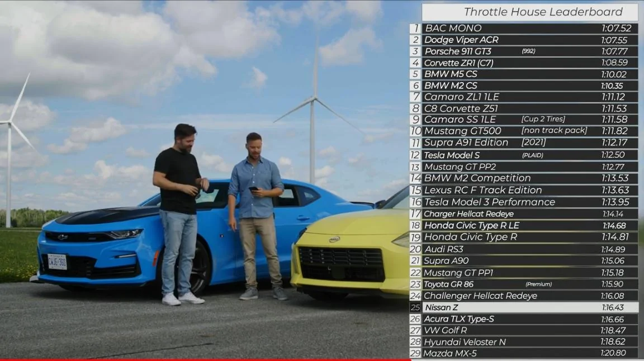Click the 1:07.52 lap time
This screenshot has width=644, height=361.
pyautogui.click(x=616, y=28)
